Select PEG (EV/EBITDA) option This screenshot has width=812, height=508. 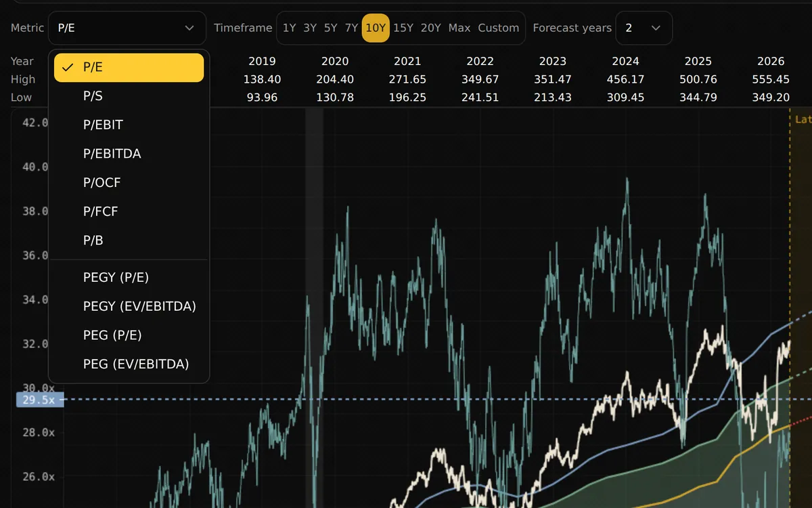tap(129, 364)
